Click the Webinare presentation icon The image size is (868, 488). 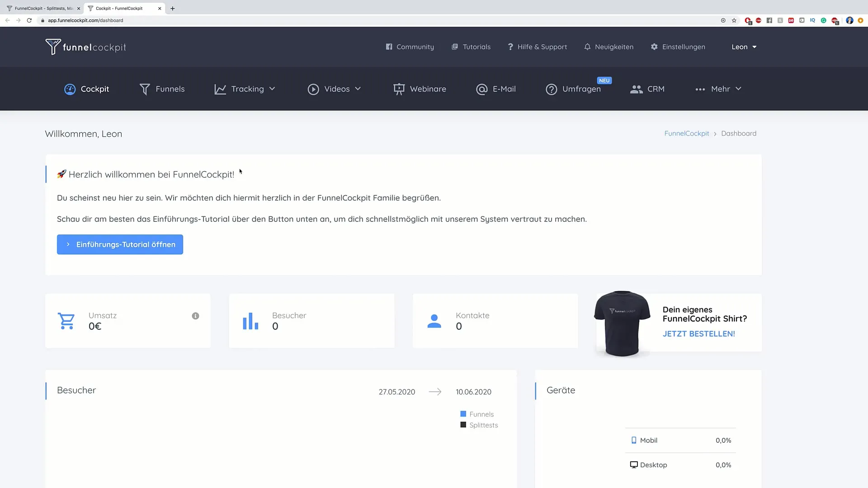[399, 89]
